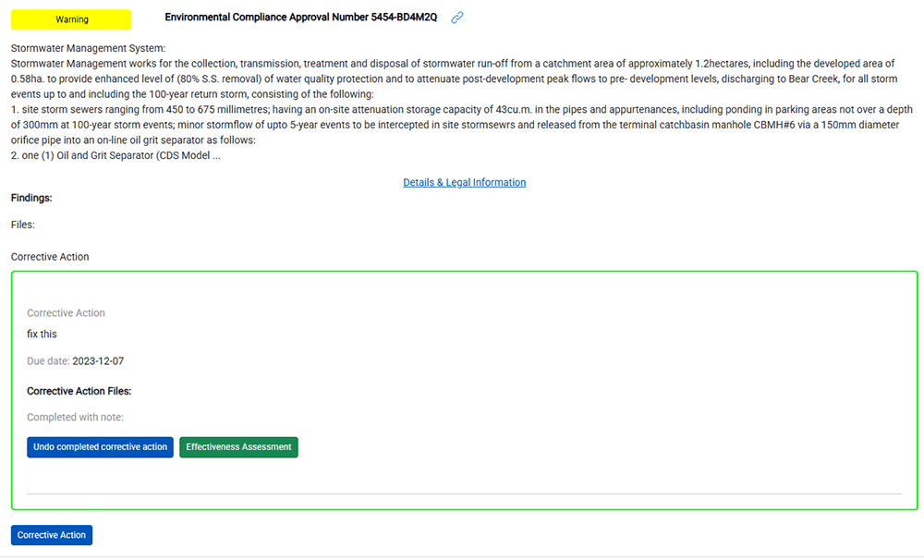Undo completed corrective action

(100, 447)
